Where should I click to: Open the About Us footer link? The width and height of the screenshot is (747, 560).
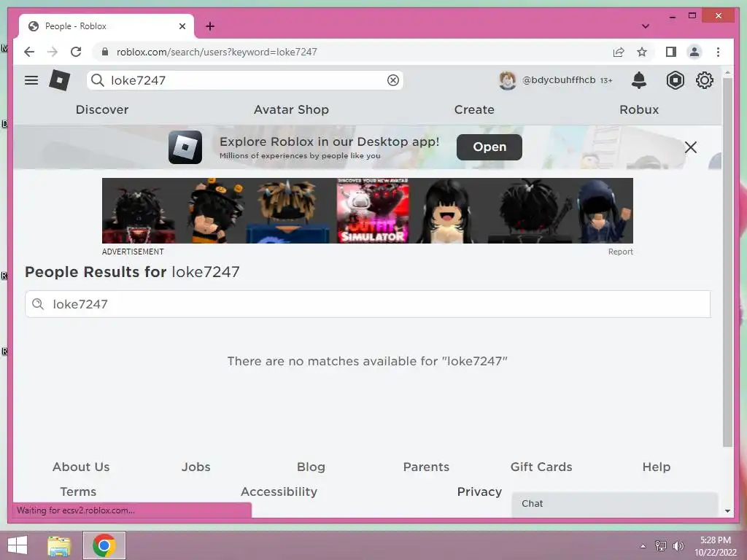tap(81, 467)
